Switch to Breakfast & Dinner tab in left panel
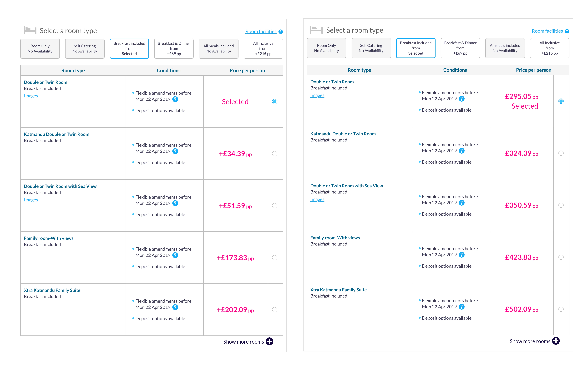 click(x=174, y=49)
